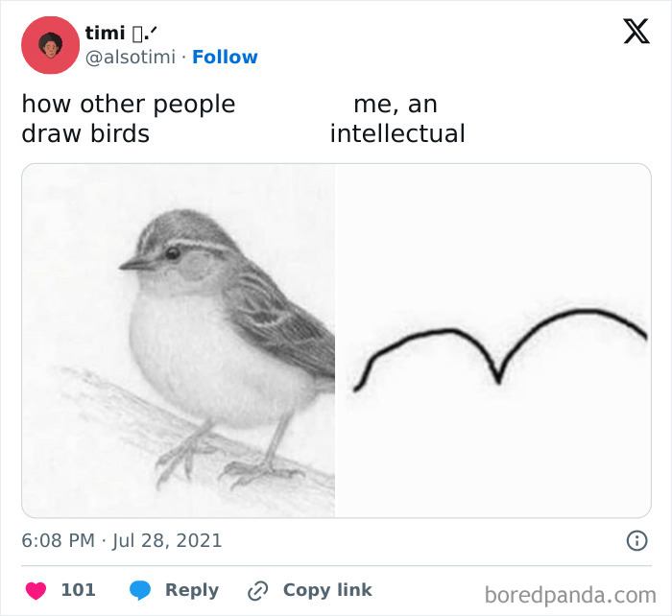This screenshot has height=616, width=672.
Task: Open the tweet info icon
Action: pyautogui.click(x=636, y=540)
